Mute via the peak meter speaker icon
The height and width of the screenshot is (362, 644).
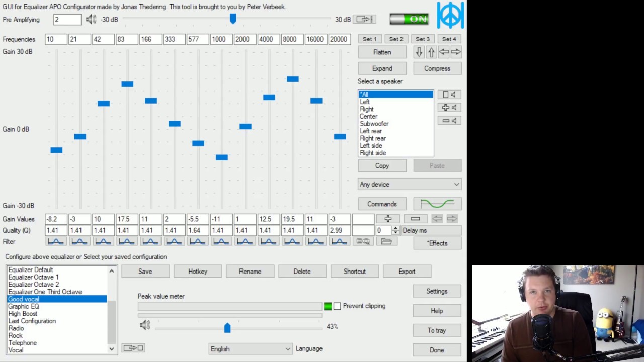145,326
